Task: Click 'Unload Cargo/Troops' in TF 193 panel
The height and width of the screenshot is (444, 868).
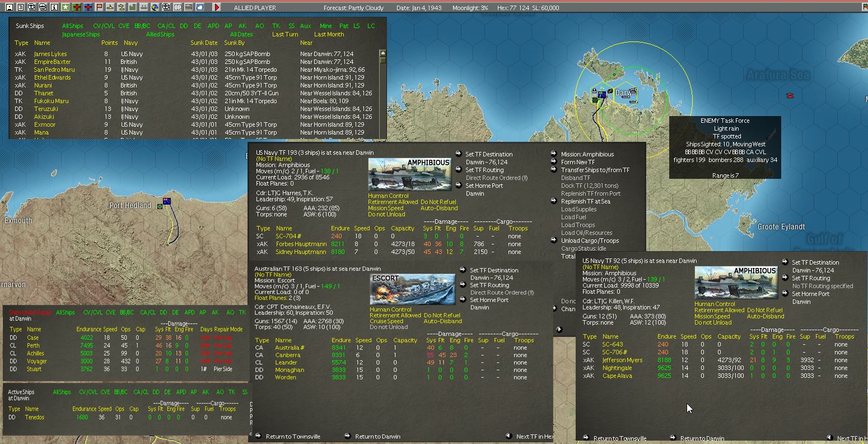Action: [x=590, y=240]
